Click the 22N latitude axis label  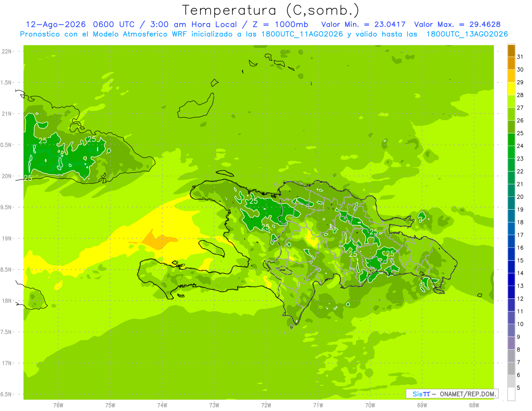(7, 51)
